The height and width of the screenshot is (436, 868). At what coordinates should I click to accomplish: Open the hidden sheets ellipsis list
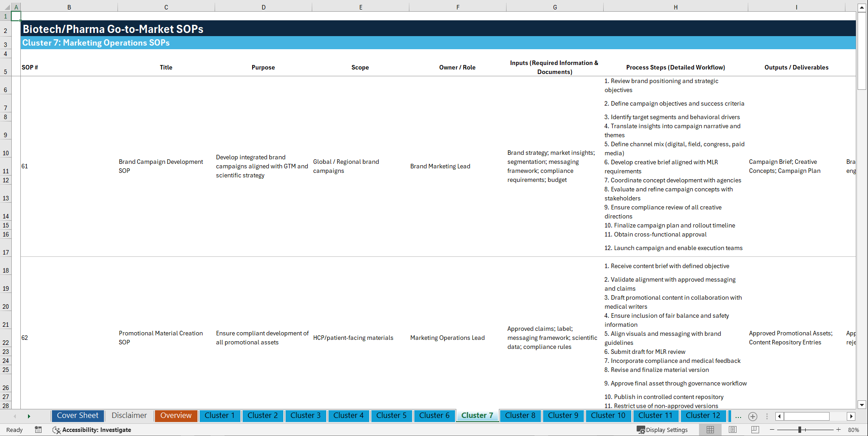coord(738,417)
